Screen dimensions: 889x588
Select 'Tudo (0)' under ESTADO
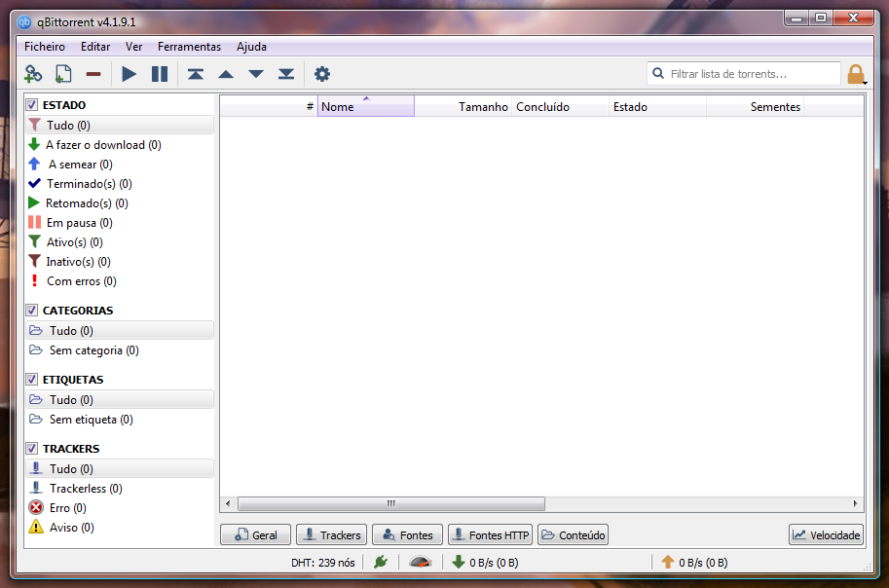click(x=120, y=126)
